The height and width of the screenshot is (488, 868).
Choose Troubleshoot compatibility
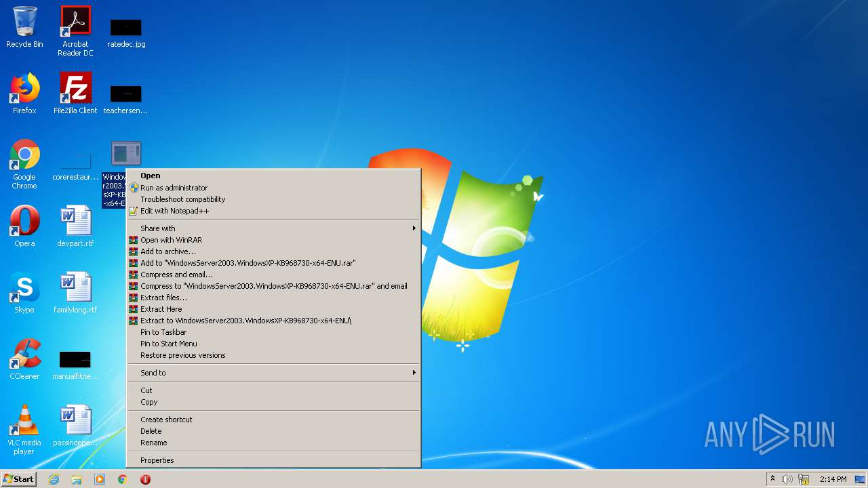click(x=274, y=199)
